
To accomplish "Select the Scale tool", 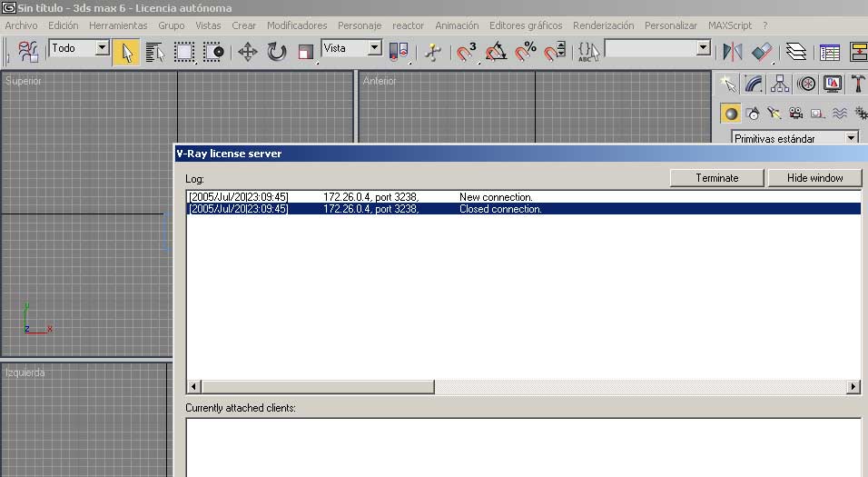I will click(x=305, y=53).
